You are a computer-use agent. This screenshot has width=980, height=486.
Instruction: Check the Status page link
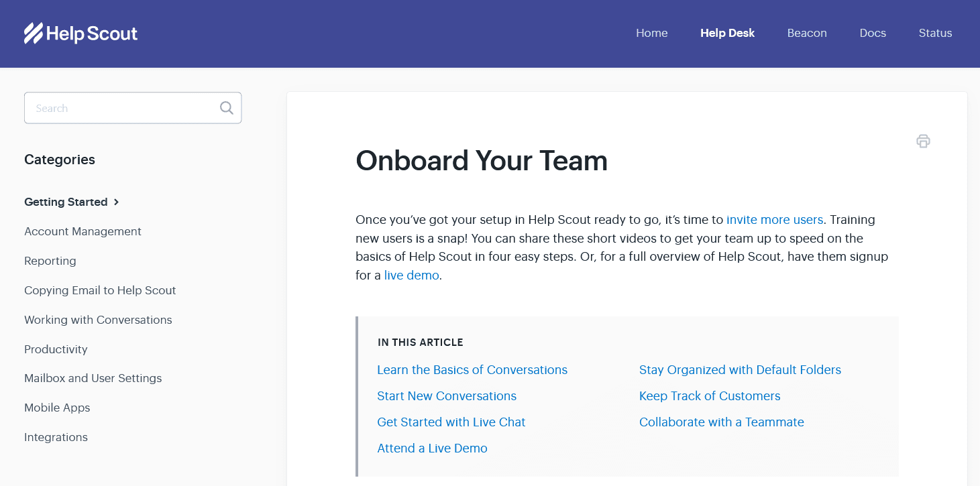point(935,33)
